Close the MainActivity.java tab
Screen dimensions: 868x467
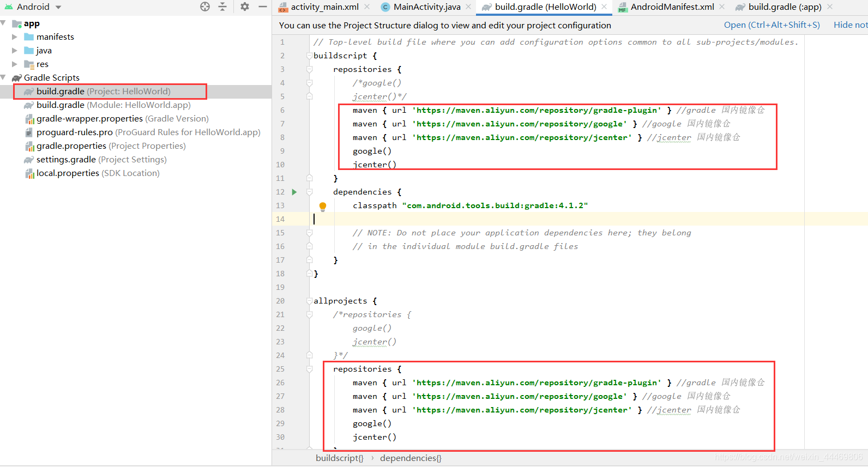pyautogui.click(x=469, y=7)
